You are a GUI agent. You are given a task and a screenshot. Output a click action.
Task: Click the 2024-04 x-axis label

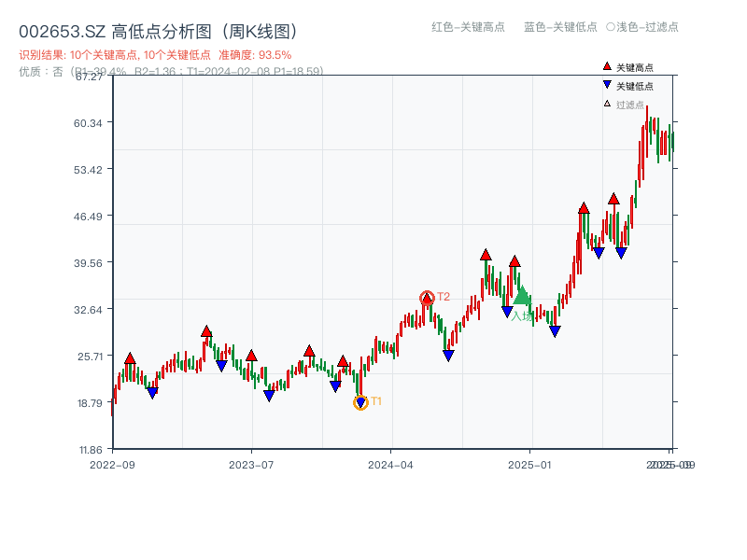tap(390, 465)
